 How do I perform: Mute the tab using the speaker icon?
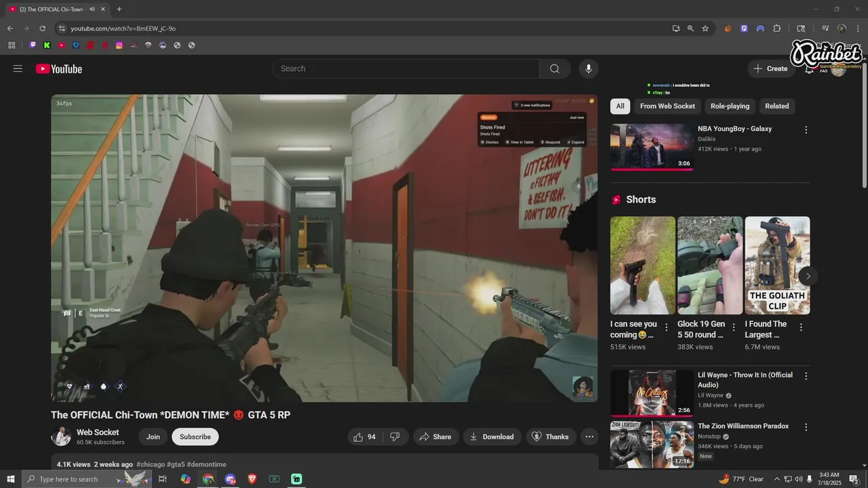(x=92, y=9)
